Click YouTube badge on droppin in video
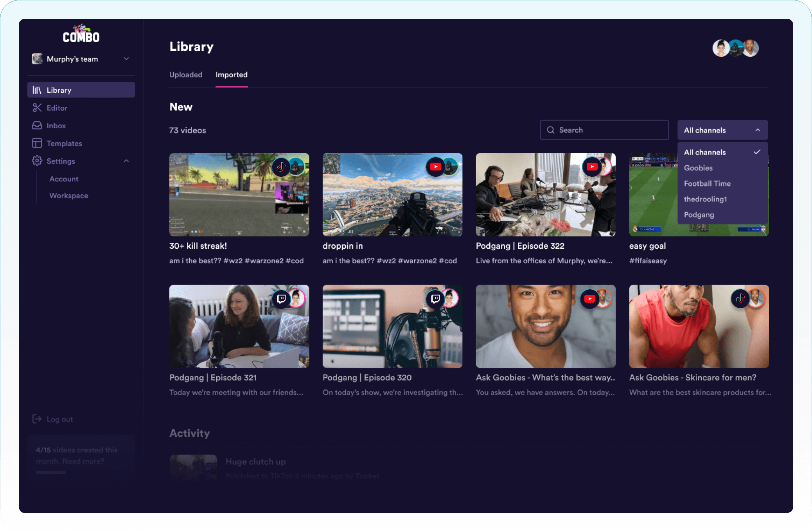Viewport: 812px width, 531px height. tap(435, 167)
